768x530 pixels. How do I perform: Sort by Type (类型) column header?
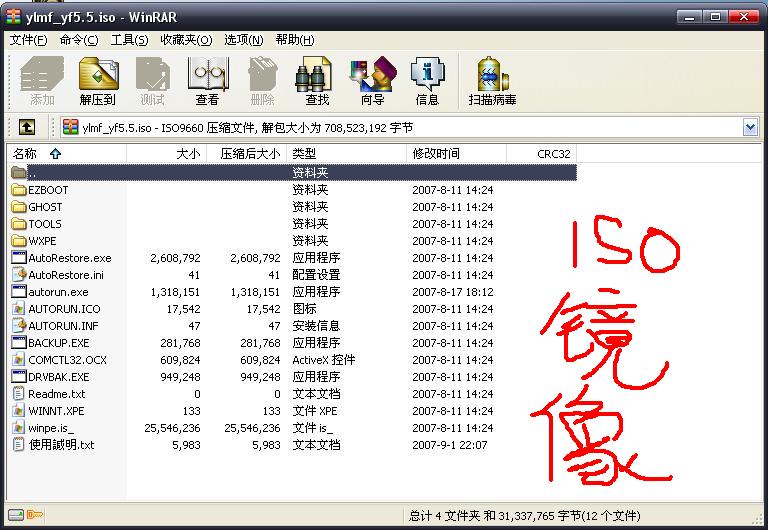pos(347,154)
